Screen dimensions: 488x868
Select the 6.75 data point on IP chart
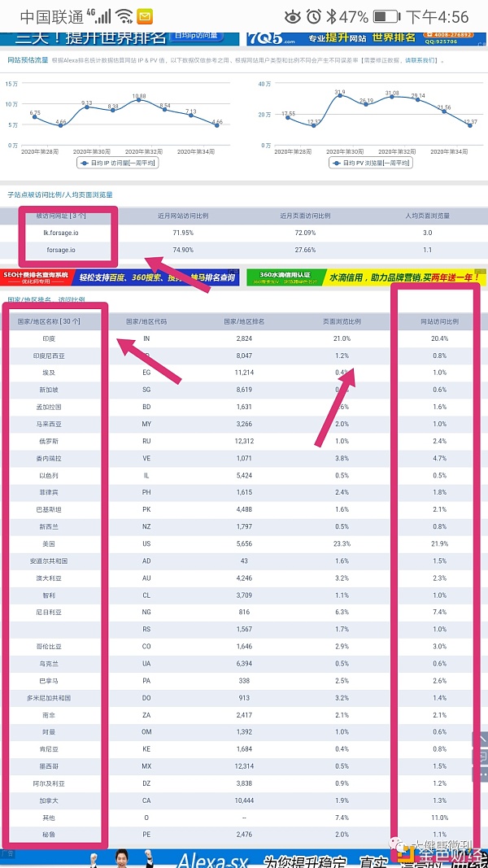[35, 117]
